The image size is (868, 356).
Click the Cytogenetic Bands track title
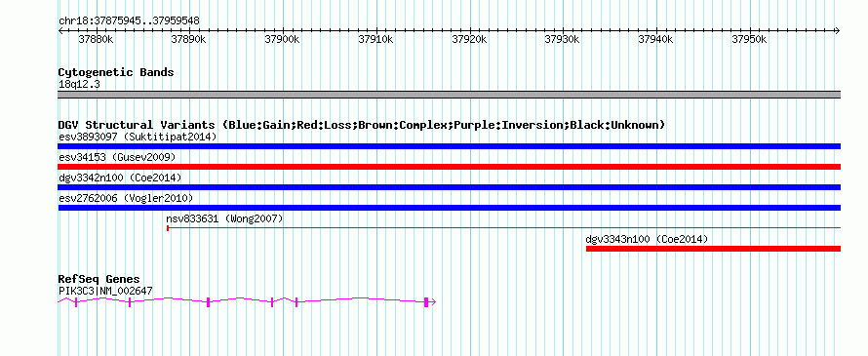116,72
